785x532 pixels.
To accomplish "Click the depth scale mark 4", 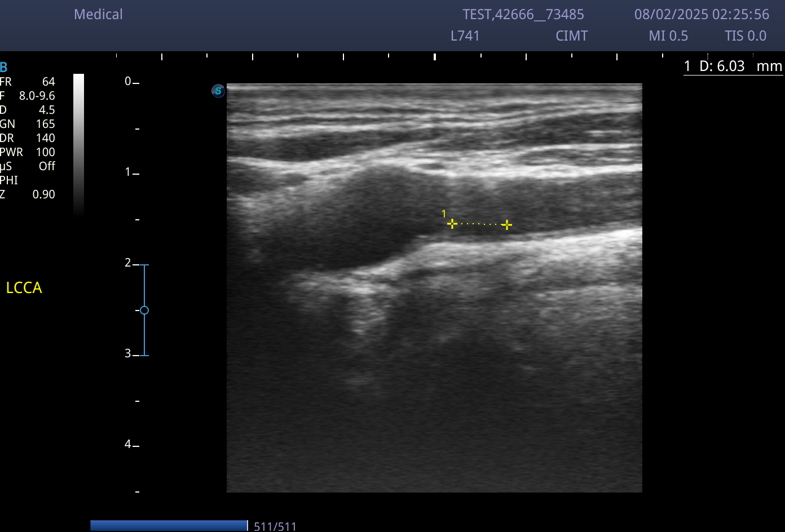I will pyautogui.click(x=128, y=445).
